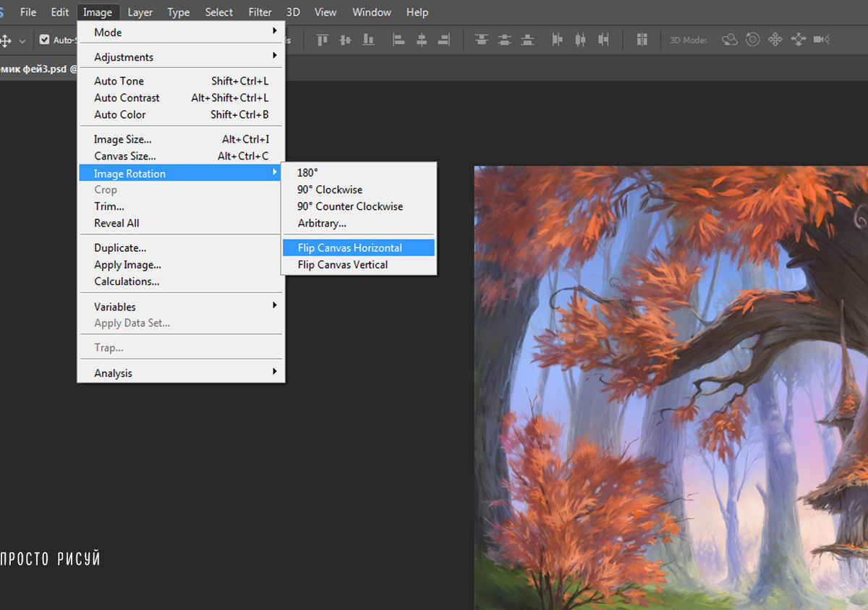Image resolution: width=868 pixels, height=610 pixels.
Task: Open the Filter menu
Action: click(260, 12)
